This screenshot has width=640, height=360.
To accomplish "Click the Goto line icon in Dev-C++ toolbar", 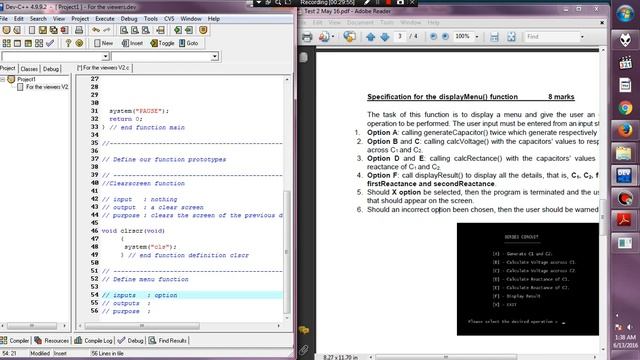I will 160,30.
